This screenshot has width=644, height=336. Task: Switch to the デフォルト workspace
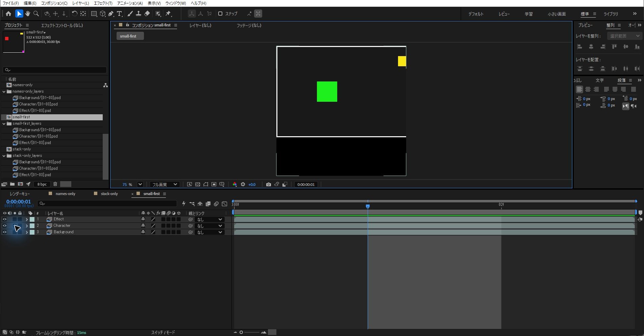pos(476,14)
